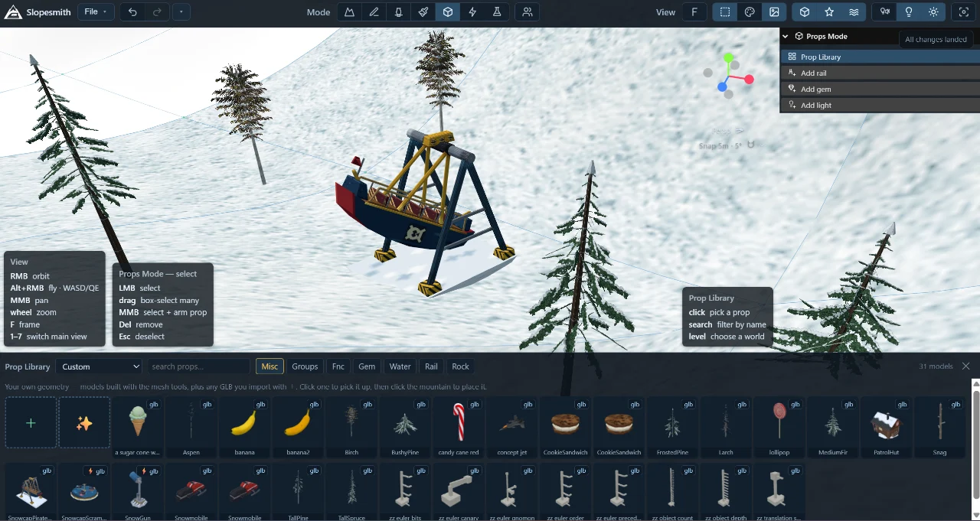Click the blue axis on the gizmo
Viewport: 980px width, 521px height.
pyautogui.click(x=722, y=87)
